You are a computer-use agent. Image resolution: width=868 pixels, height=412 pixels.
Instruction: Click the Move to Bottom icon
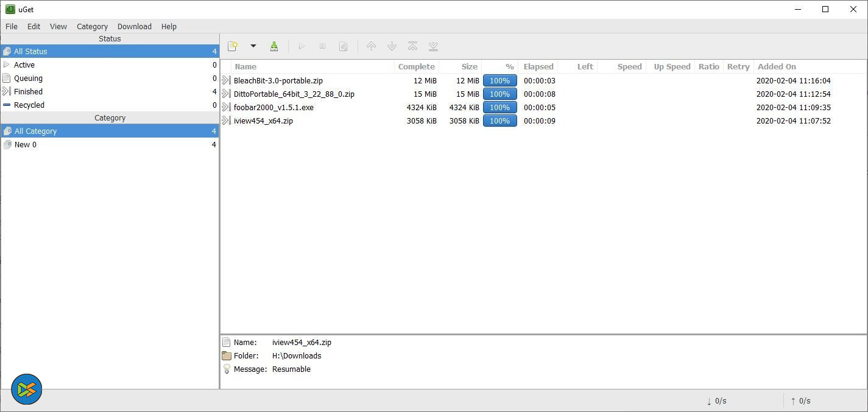click(x=433, y=46)
